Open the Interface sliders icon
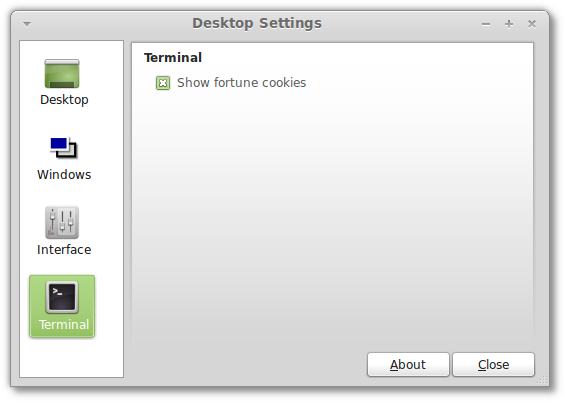 62,222
